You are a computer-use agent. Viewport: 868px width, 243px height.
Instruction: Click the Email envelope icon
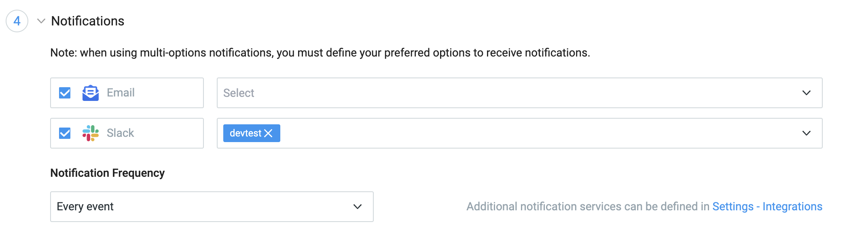point(91,93)
